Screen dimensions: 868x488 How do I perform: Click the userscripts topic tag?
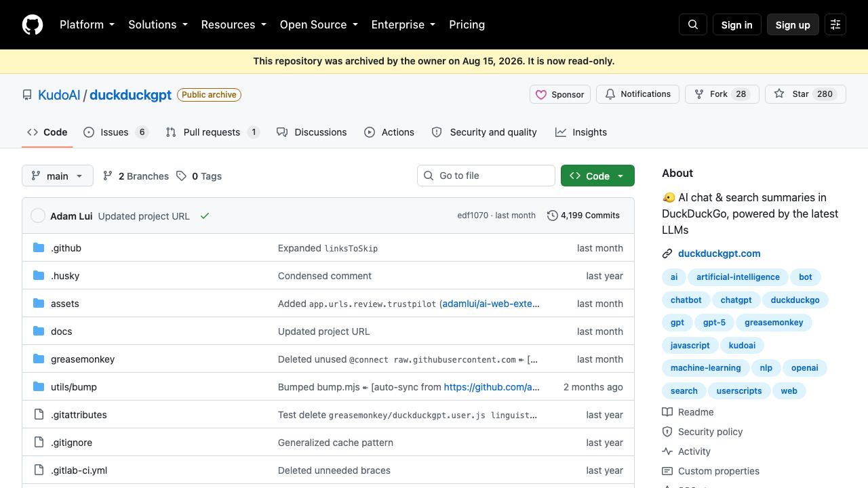click(x=739, y=391)
